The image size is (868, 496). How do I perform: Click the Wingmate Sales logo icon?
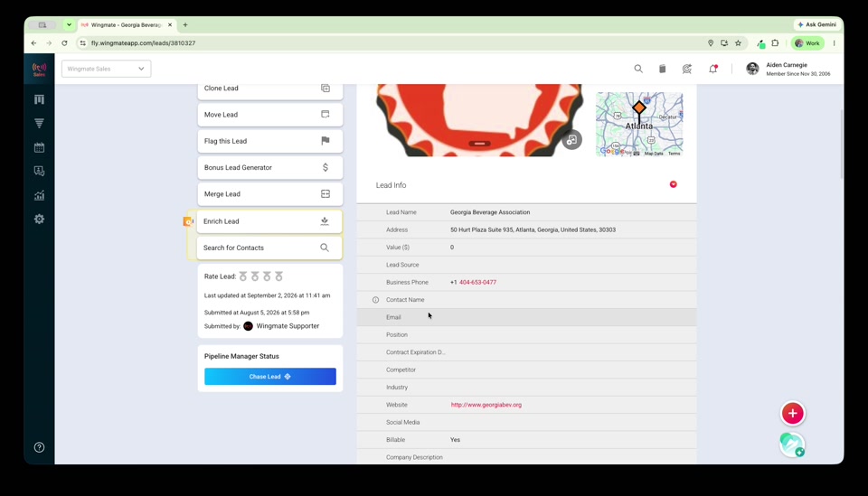click(x=39, y=69)
